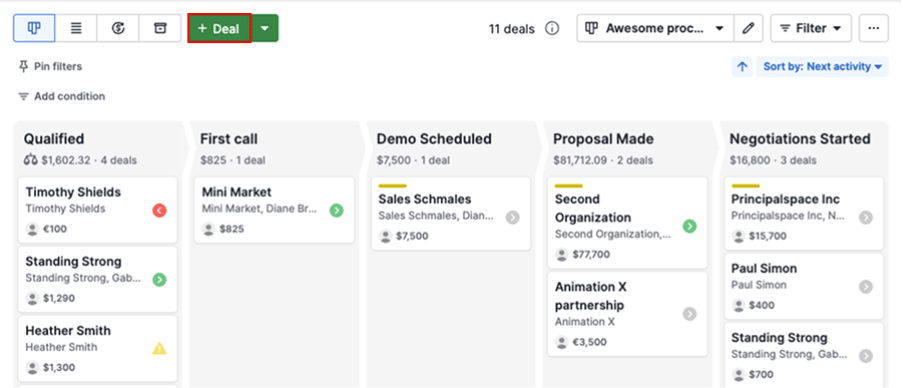Click 'Principalspace Inc, N...' subtitle text
903x388 pixels.
(788, 216)
